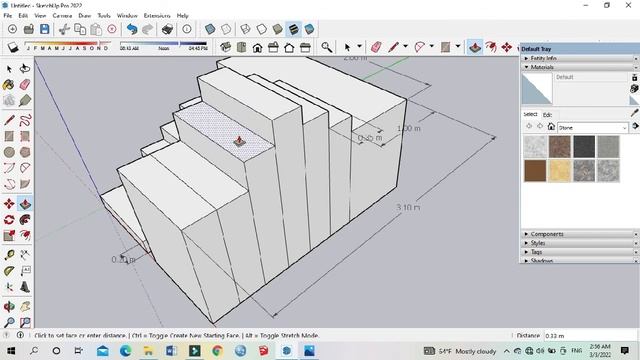
Task: Select the Polygon tool in left toolbar
Action: (x=25, y=152)
